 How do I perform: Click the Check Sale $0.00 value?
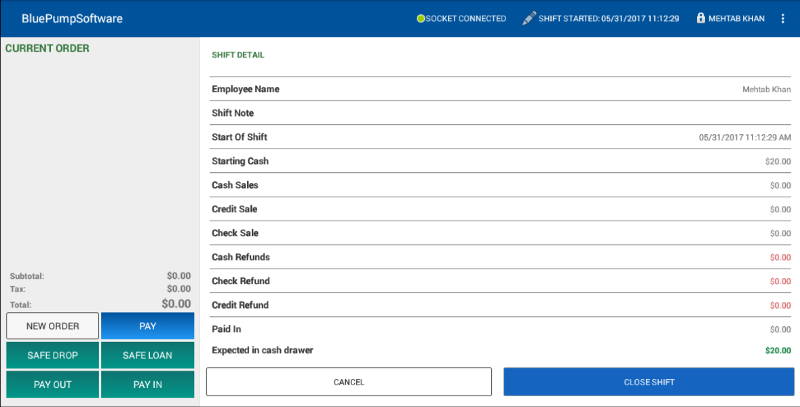point(780,233)
